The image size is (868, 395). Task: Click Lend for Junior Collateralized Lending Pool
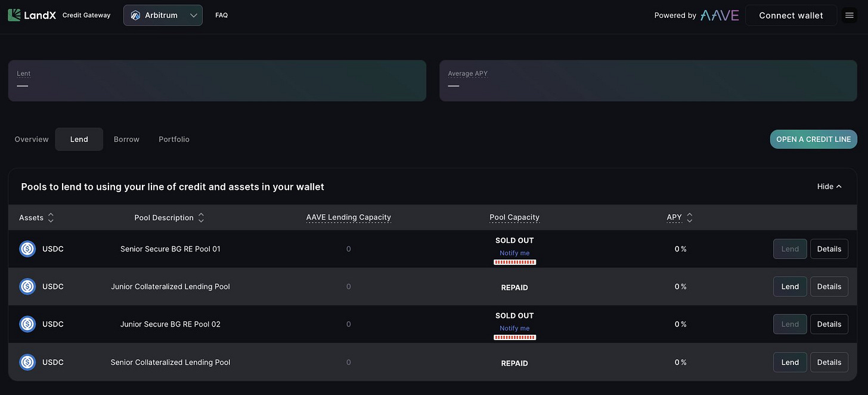pos(790,286)
